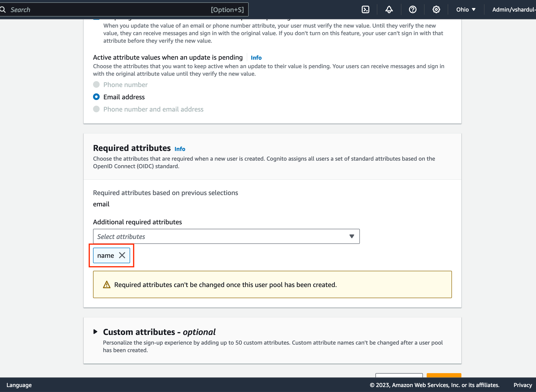Image resolution: width=536 pixels, height=392 pixels.
Task: Click the search magnifier icon
Action: tap(3, 9)
